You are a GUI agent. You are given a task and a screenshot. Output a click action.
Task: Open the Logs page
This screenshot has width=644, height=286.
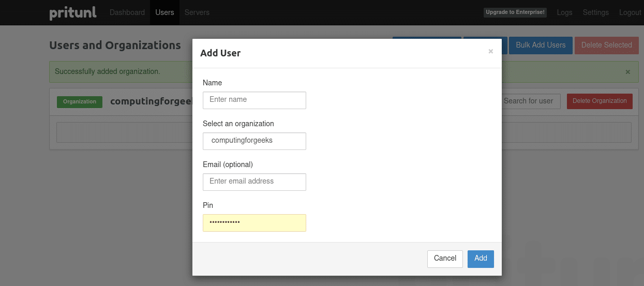point(564,12)
